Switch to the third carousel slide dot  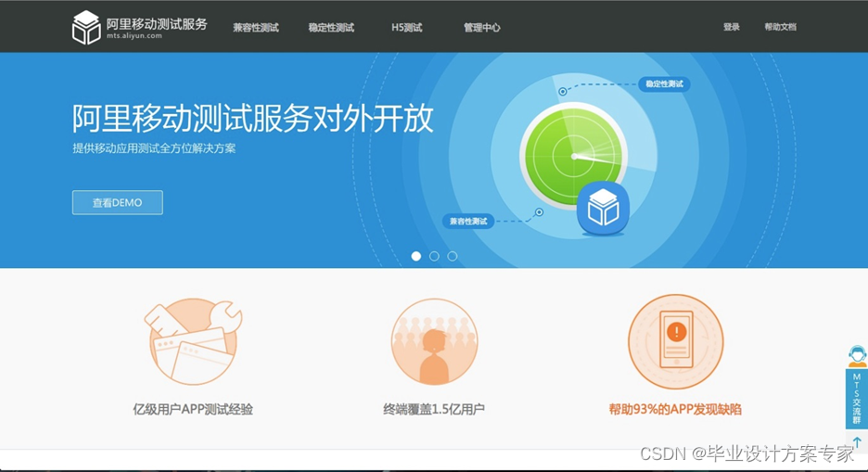point(453,256)
